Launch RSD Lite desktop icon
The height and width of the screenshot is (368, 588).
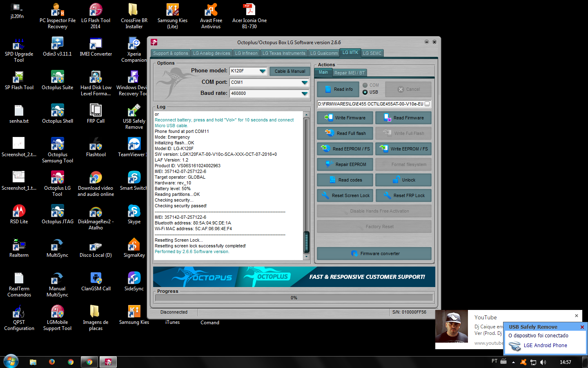click(x=19, y=214)
